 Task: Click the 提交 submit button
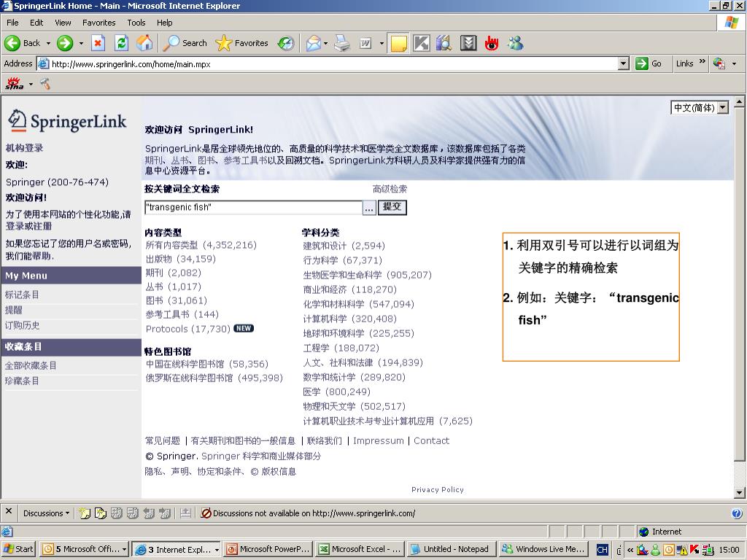392,207
